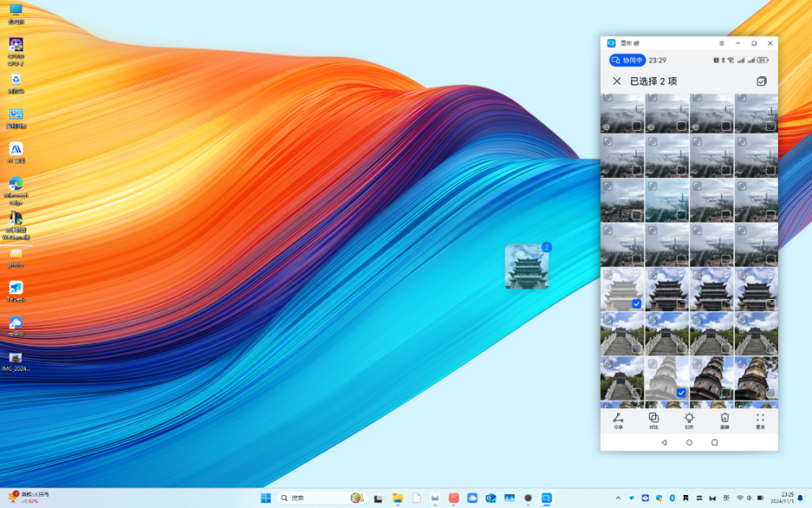Open the ToDesk desktop icon
812x508 pixels.
pos(16,291)
